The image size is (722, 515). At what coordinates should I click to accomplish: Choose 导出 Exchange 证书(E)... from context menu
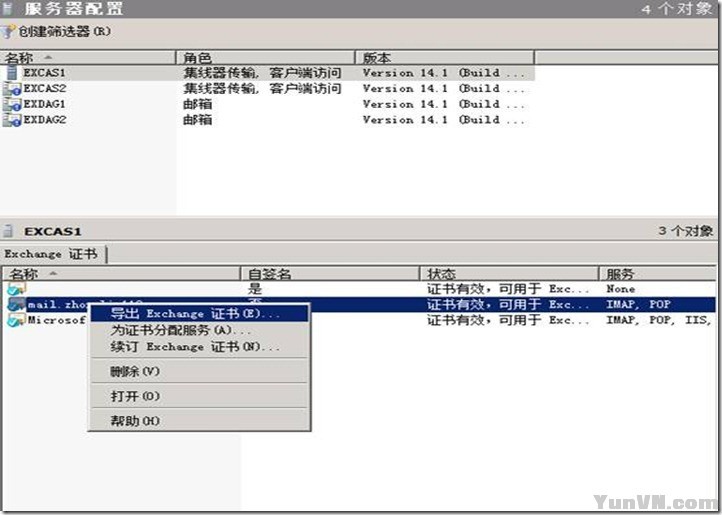pos(199,314)
